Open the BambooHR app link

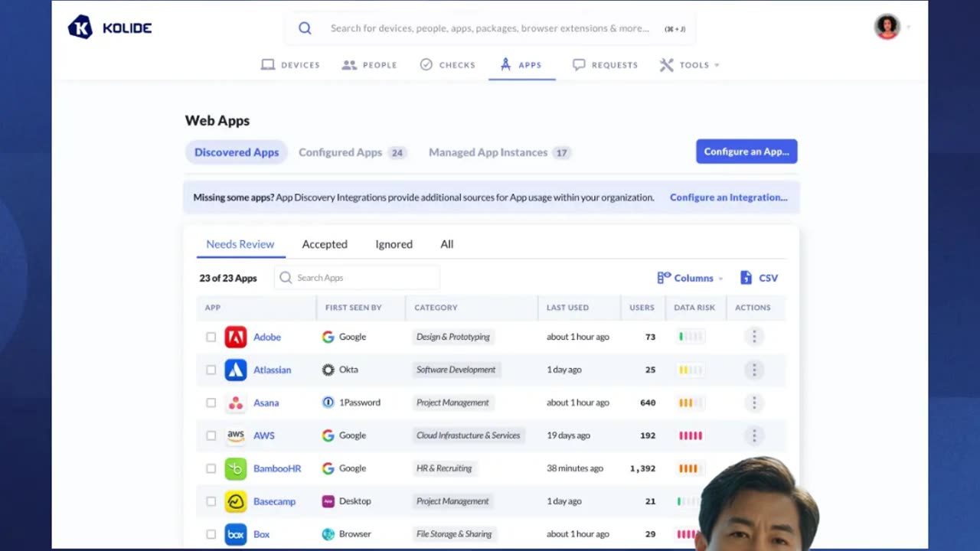[x=277, y=468]
